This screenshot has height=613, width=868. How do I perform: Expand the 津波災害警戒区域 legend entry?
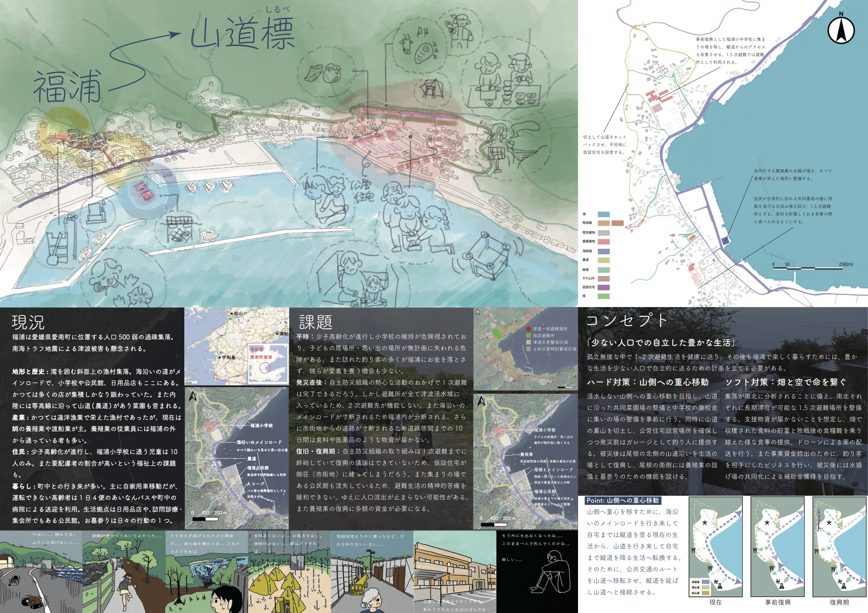529,343
